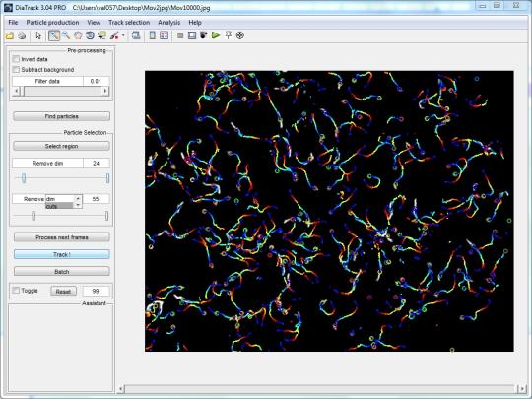532x399 pixels.
Task: Click the pushpin icon in toolbar
Action: [229, 35]
